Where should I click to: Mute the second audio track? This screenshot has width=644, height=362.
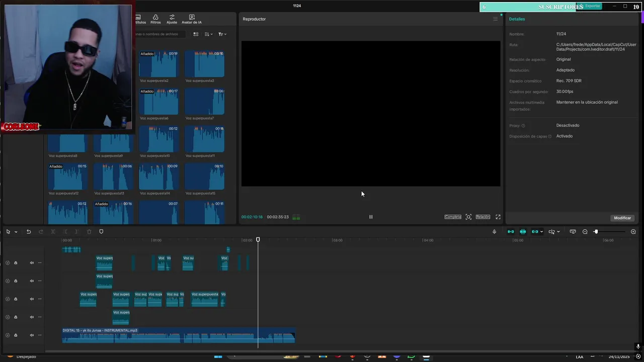pos(32,281)
